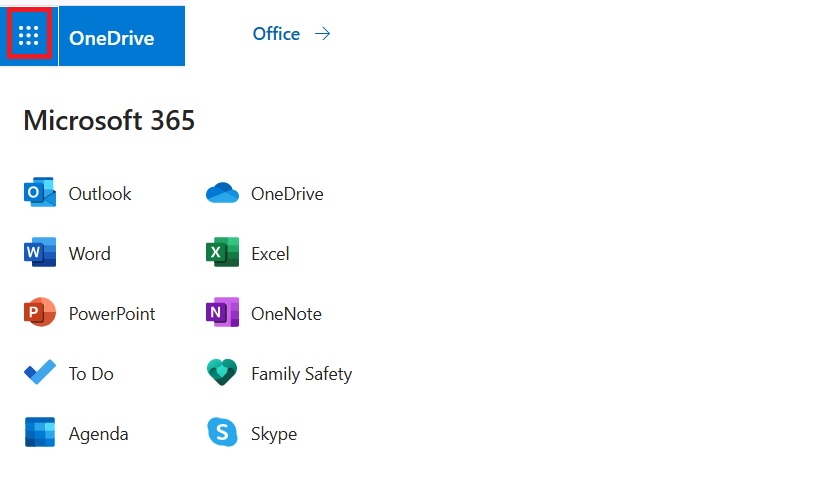
Task: Open the To Do text label
Action: [x=91, y=374]
